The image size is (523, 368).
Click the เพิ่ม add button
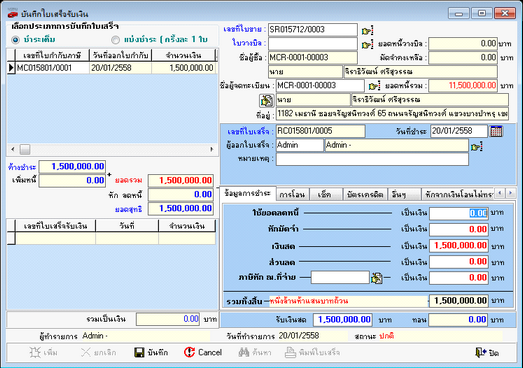(43, 352)
